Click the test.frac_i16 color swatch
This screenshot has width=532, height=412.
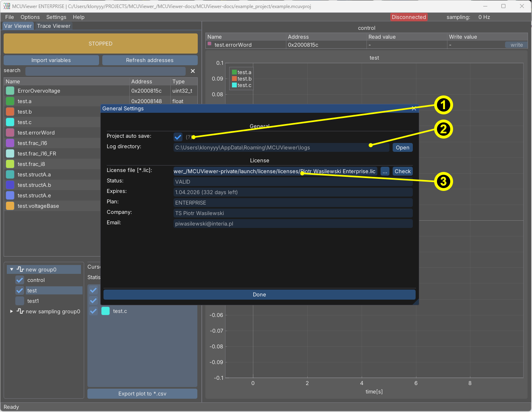pos(10,143)
